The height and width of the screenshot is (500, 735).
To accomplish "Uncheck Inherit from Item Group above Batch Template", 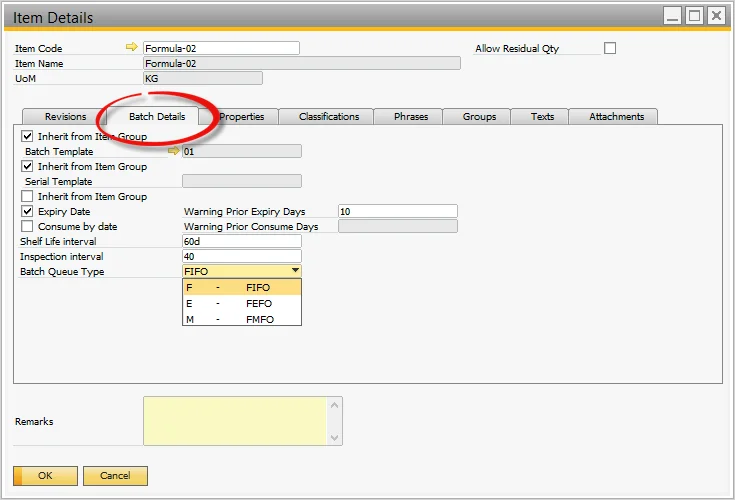I will pos(27,136).
